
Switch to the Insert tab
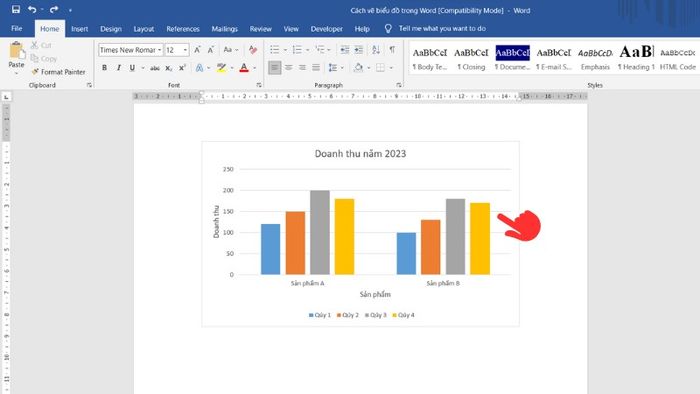79,29
